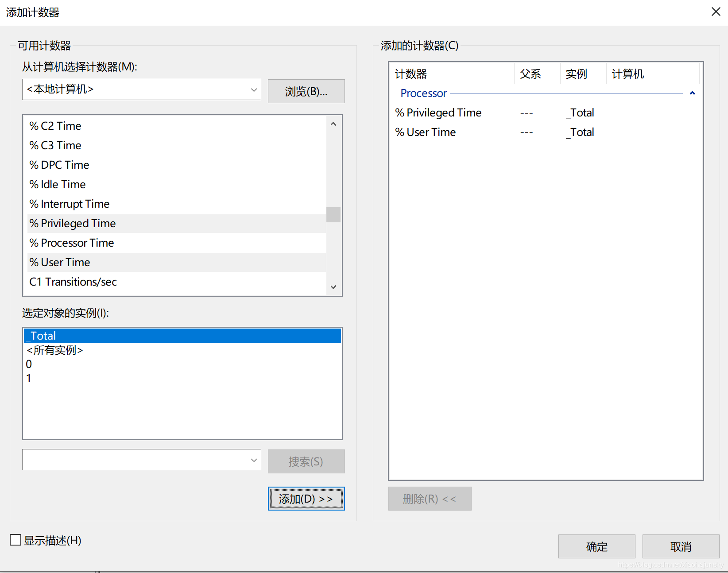Viewport: 728px width, 573px height.
Task: Select % User Time in added counters
Action: click(x=425, y=132)
